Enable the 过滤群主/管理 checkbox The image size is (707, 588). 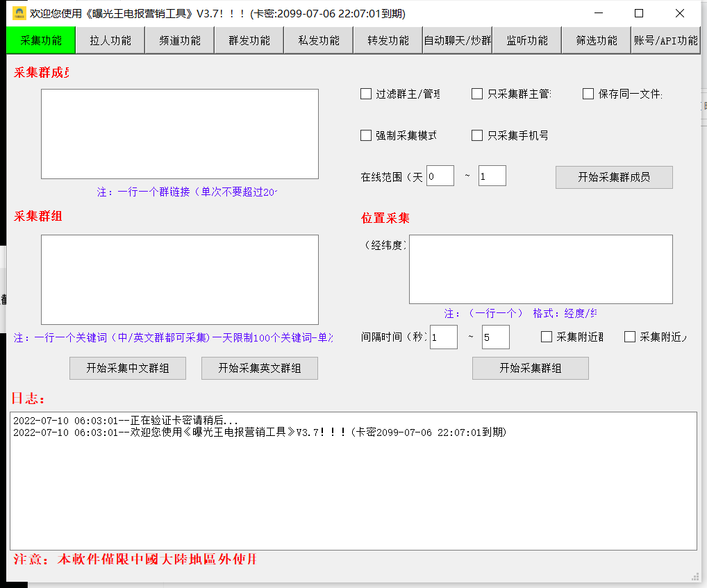[366, 94]
